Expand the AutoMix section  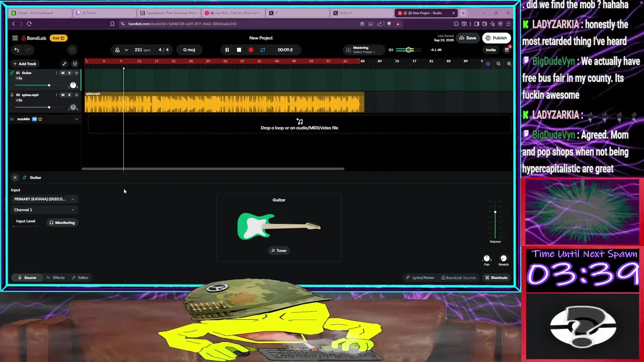click(x=76, y=119)
